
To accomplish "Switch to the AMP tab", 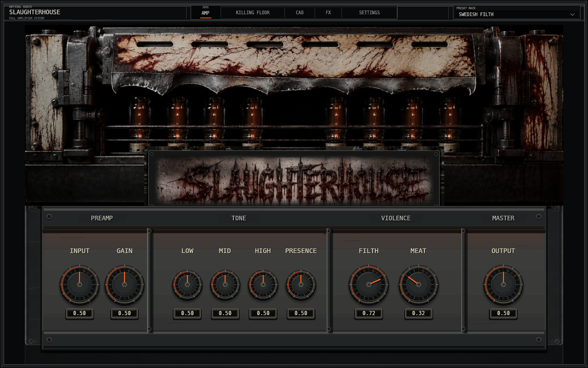I will [x=205, y=12].
